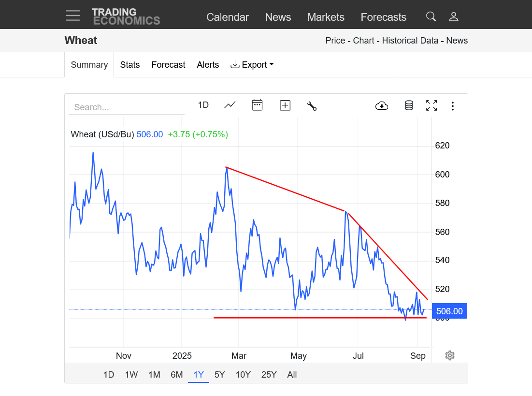This screenshot has height=396, width=532.
Task: Toggle fullscreen chart view
Action: 431,105
